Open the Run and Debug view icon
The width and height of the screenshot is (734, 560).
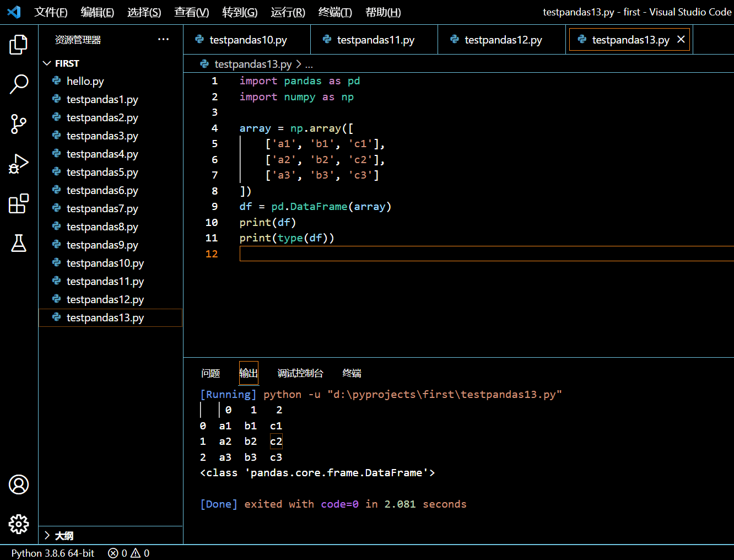tap(19, 164)
